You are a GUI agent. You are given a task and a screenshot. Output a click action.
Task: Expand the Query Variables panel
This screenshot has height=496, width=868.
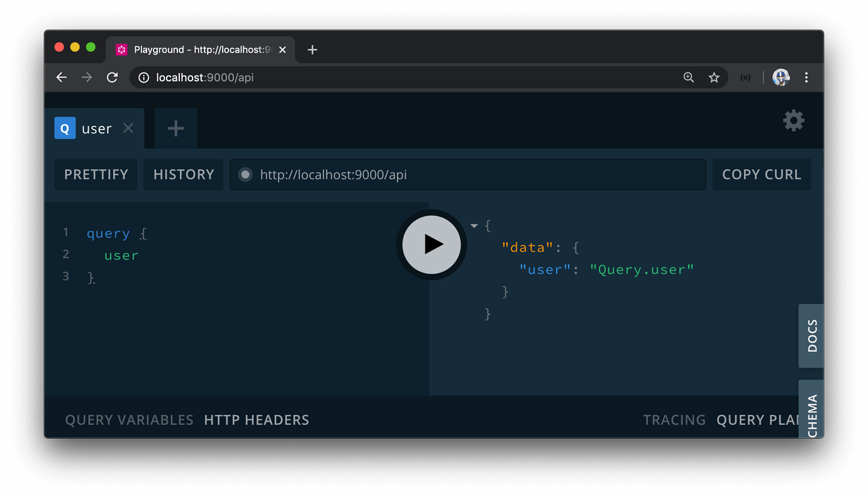click(129, 420)
